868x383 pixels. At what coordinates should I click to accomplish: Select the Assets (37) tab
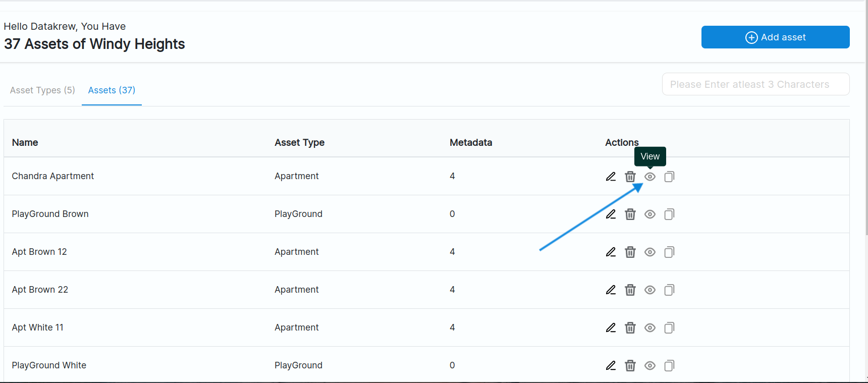(x=112, y=90)
